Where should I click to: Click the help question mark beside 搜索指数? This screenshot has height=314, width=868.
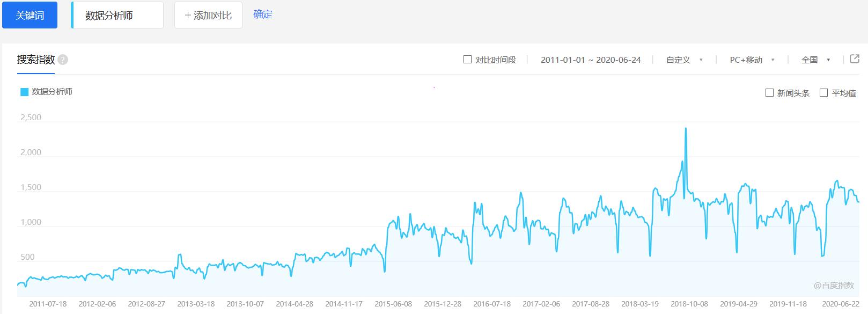(x=63, y=60)
